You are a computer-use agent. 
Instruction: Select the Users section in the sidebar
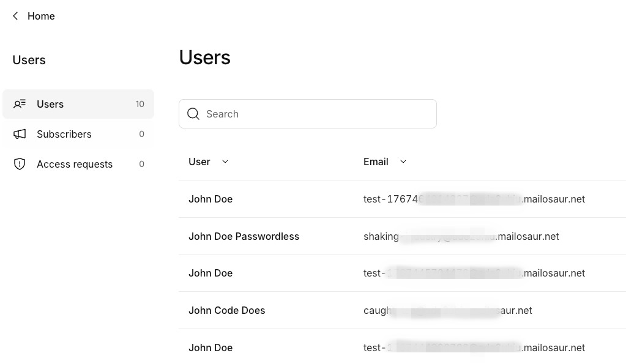tap(50, 104)
